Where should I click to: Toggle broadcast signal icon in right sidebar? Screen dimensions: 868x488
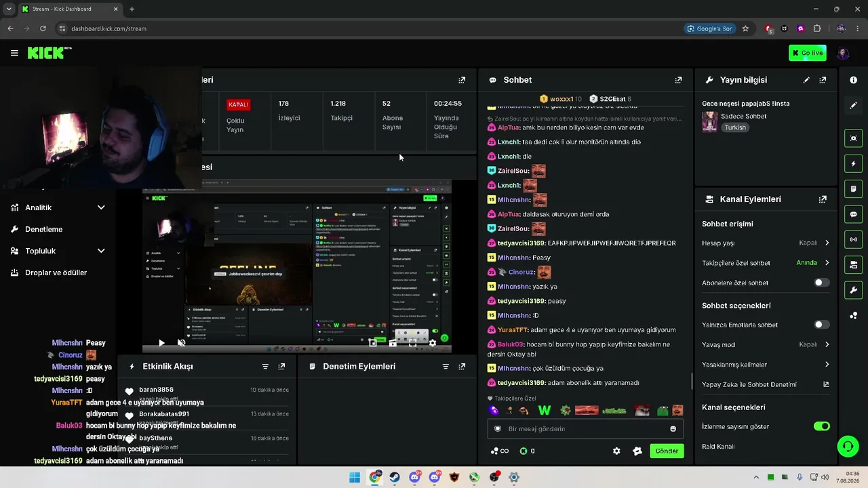[x=853, y=239]
